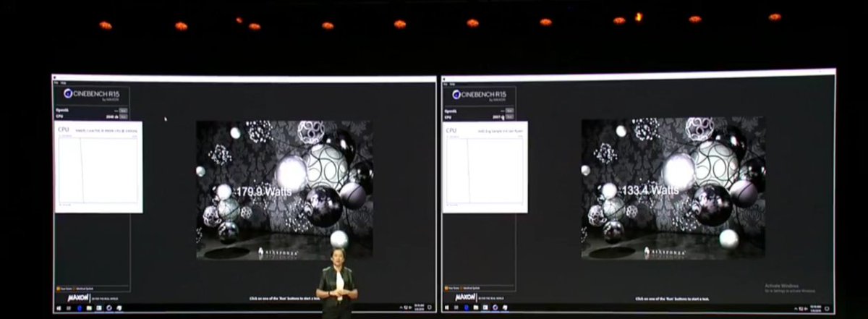Click 'Identical System' legend in right window

point(470,288)
